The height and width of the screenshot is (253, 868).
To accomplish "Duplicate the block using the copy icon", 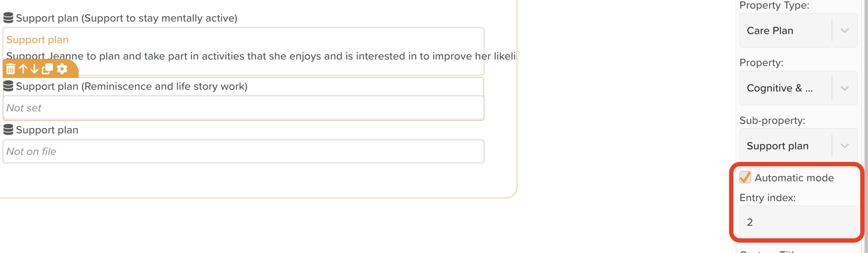I will click(47, 69).
